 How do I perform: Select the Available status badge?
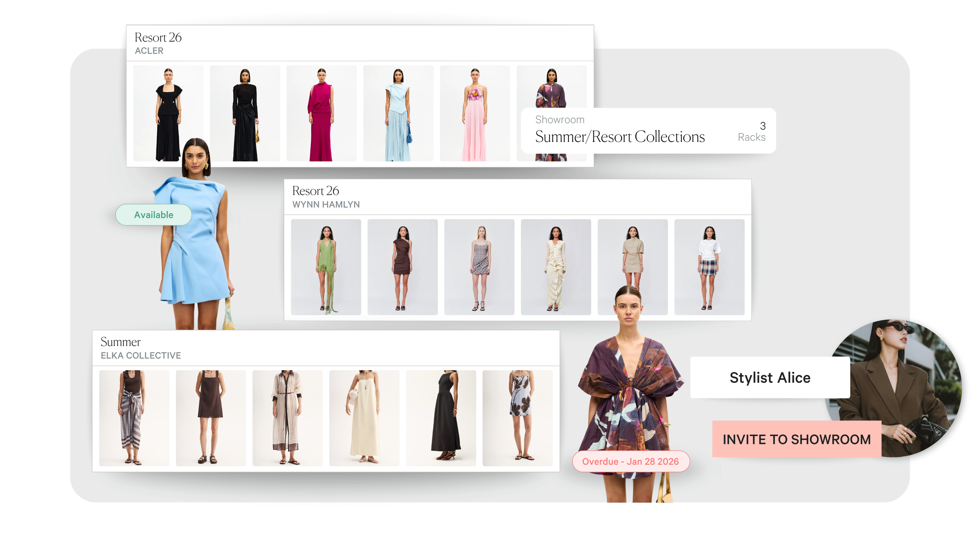(x=153, y=215)
